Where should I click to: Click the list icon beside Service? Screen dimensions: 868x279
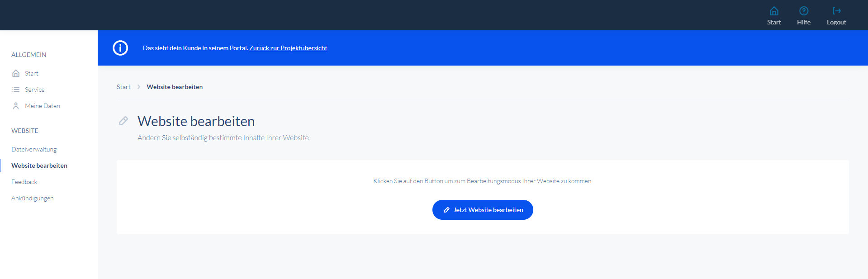16,90
